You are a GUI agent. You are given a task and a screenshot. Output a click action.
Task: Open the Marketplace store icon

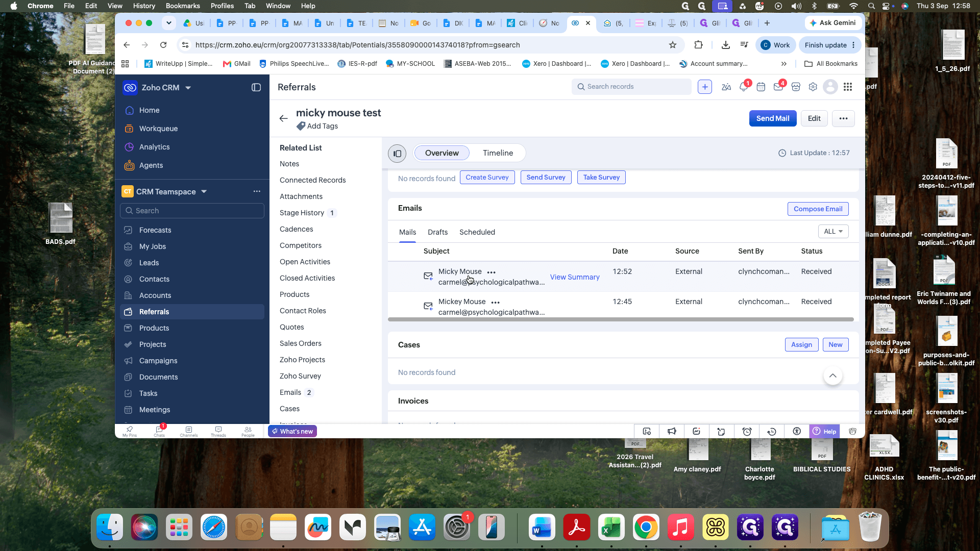point(796,87)
